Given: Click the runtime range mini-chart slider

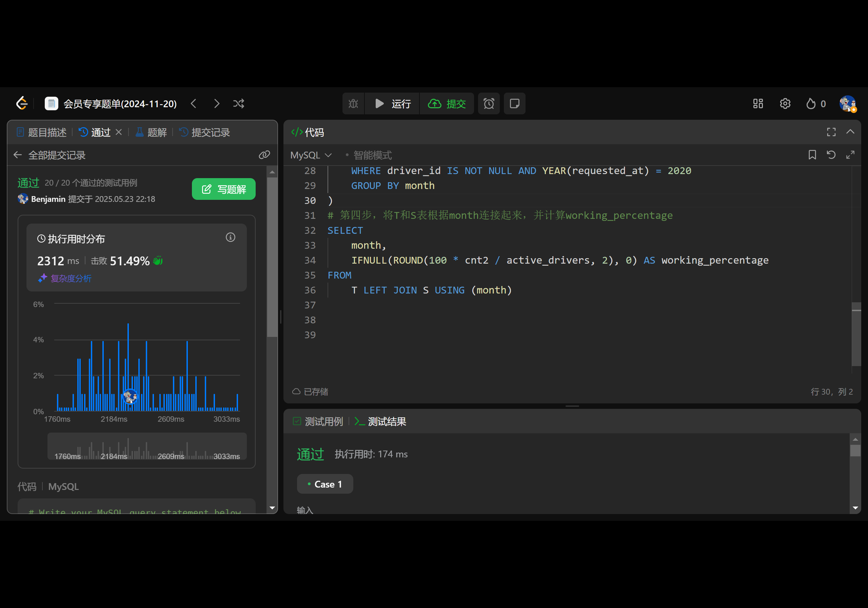Looking at the screenshot, I should pos(147,446).
